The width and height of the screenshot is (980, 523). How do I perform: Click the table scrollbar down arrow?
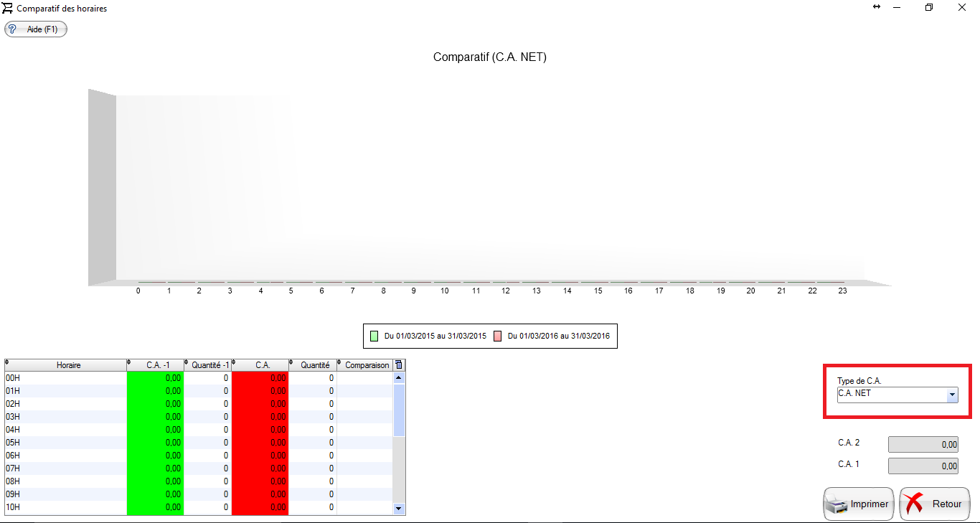click(x=399, y=508)
